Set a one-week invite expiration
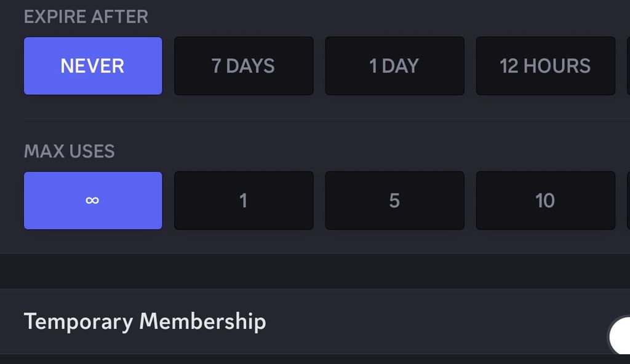This screenshot has height=364, width=630. pos(244,66)
